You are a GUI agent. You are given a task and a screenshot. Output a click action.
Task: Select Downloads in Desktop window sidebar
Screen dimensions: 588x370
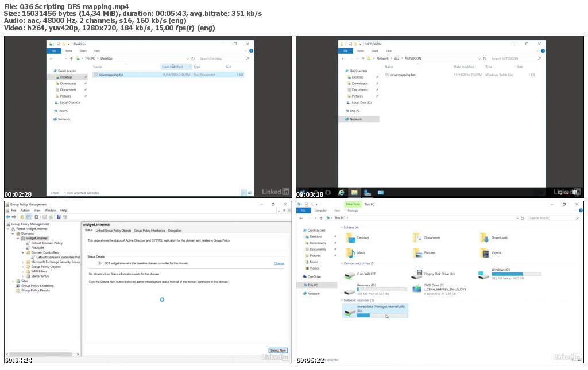68,84
